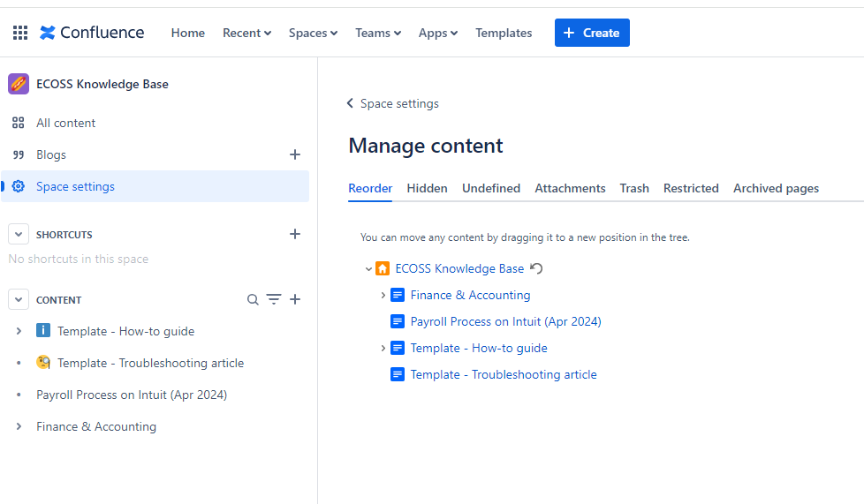Click the ECOSS Knowledge Base space title
Image resolution: width=864 pixels, height=504 pixels.
pos(102,84)
